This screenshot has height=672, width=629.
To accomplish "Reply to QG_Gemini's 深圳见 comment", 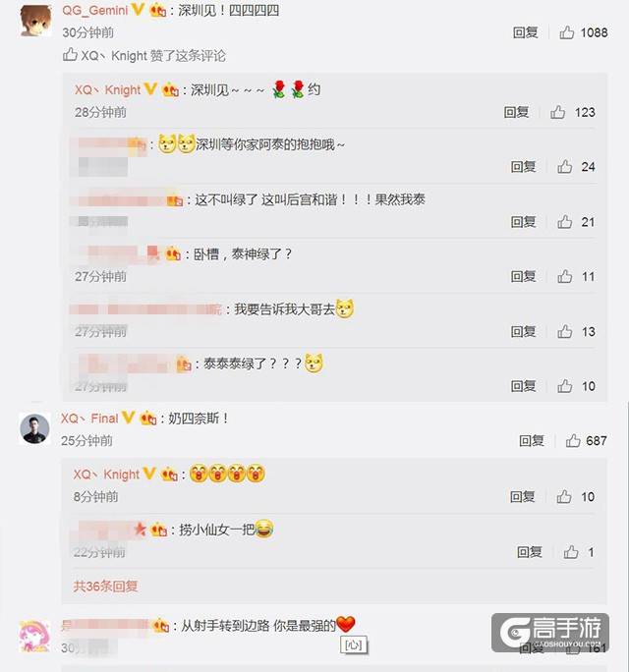I will (x=525, y=32).
